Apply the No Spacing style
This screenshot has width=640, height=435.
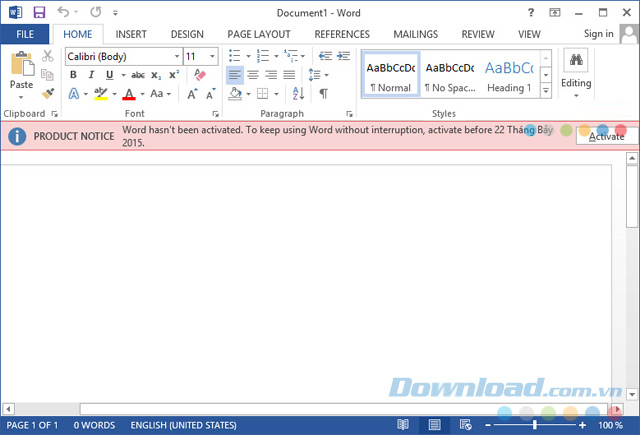[x=450, y=75]
